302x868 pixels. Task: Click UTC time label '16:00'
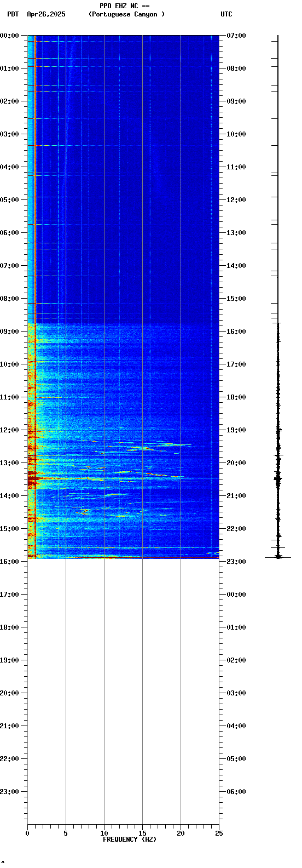236,332
